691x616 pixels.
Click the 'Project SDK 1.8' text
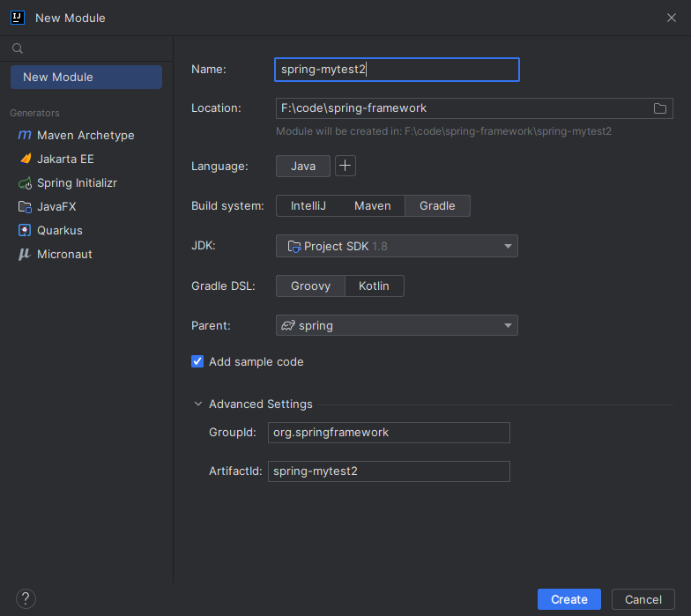pyautogui.click(x=345, y=247)
